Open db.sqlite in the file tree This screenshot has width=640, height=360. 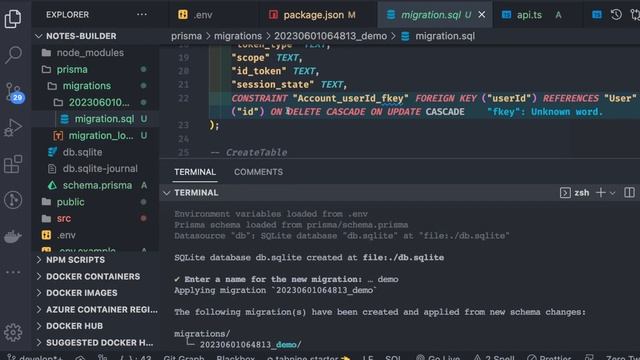[x=82, y=152]
